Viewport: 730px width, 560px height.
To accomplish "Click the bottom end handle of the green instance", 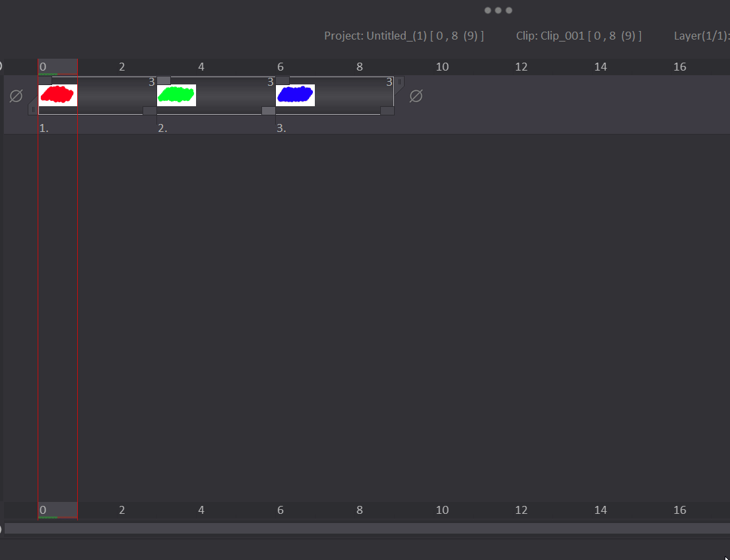I will pos(269,111).
